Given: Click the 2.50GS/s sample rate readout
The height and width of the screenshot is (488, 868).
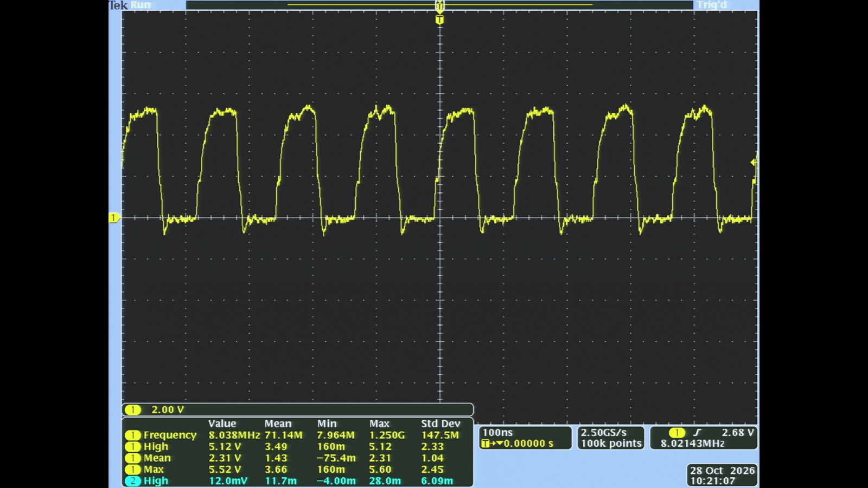Looking at the screenshot, I should [604, 433].
